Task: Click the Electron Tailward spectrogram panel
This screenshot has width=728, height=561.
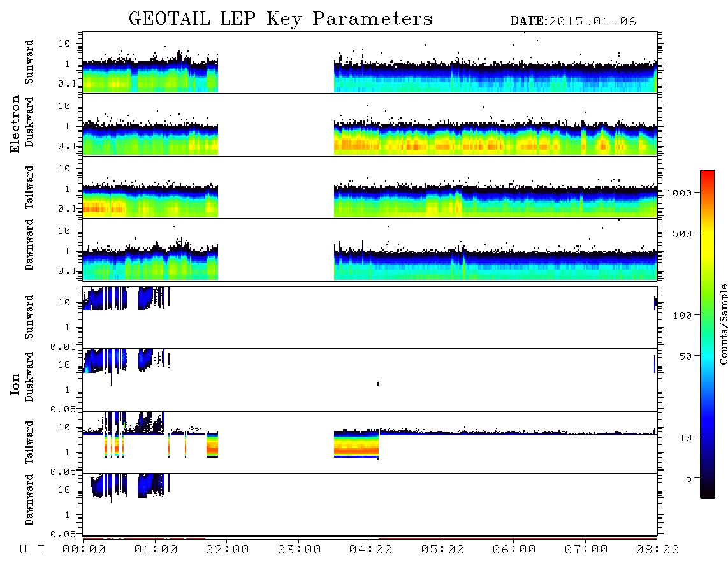Action: pos(370,187)
